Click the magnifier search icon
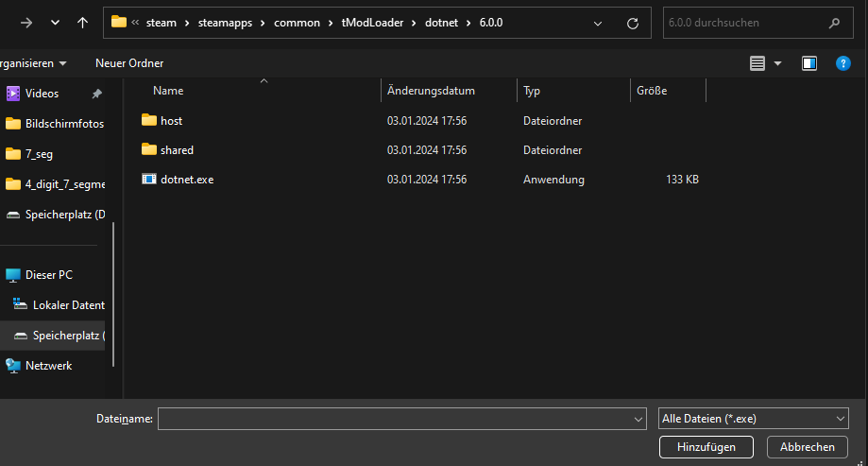This screenshot has height=466, width=868. 834,23
